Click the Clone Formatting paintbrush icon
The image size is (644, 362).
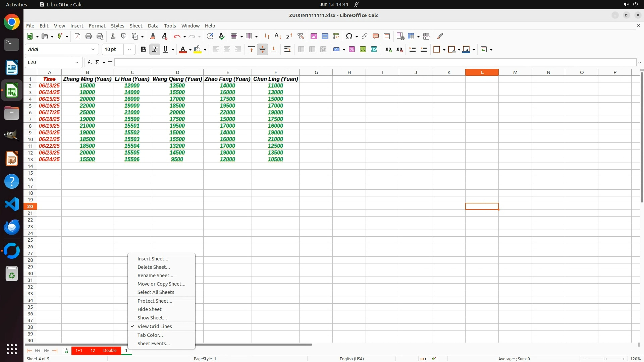point(153,36)
